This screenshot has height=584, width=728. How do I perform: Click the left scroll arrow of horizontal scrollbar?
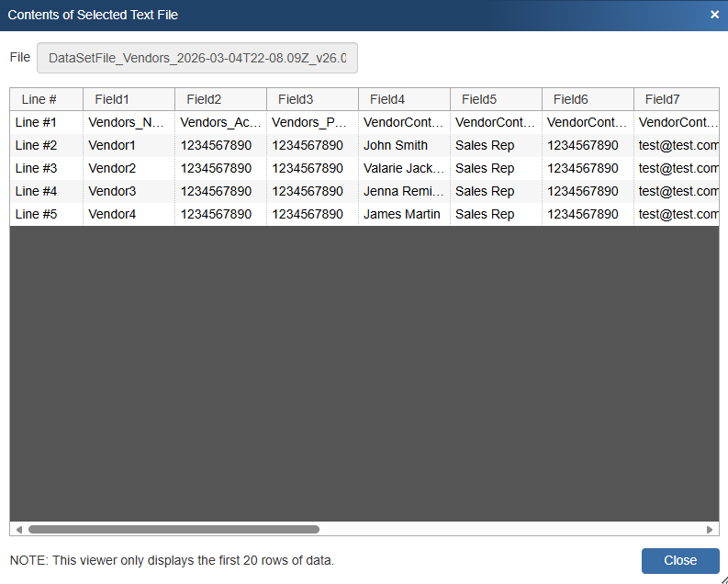pyautogui.click(x=18, y=530)
